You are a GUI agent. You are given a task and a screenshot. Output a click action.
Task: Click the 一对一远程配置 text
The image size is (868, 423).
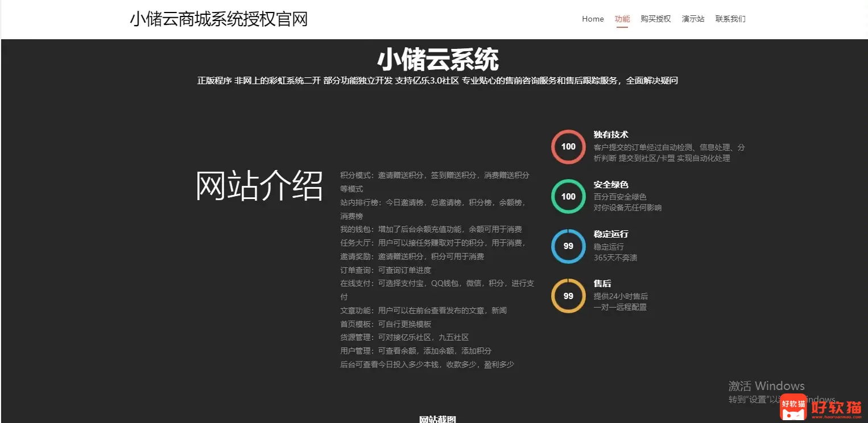(x=620, y=307)
